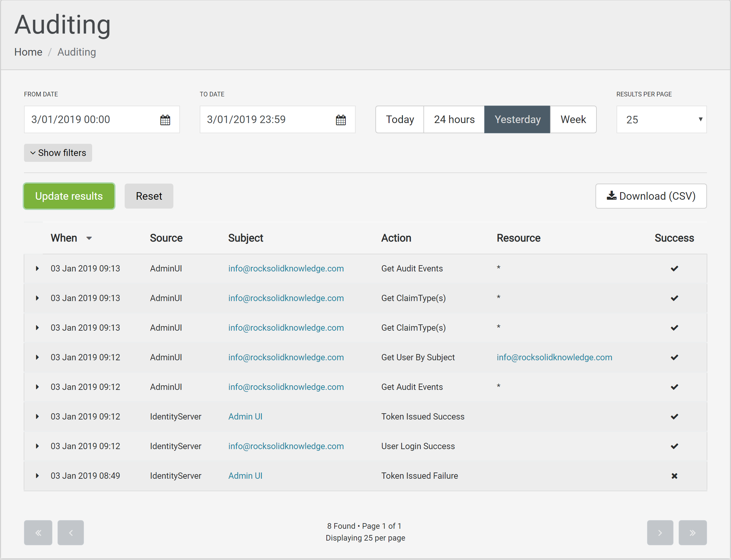This screenshot has width=731, height=560.
Task: Click the Source column header
Action: (x=166, y=238)
